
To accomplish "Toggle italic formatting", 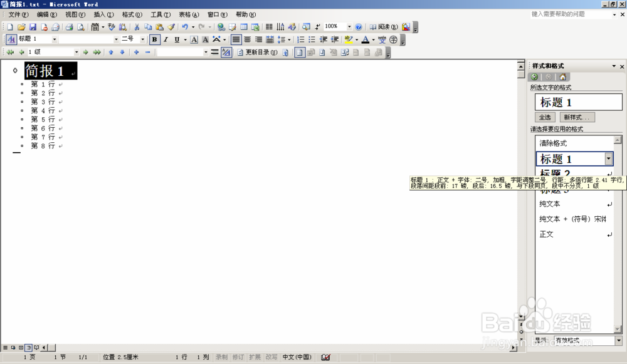I will 165,39.
